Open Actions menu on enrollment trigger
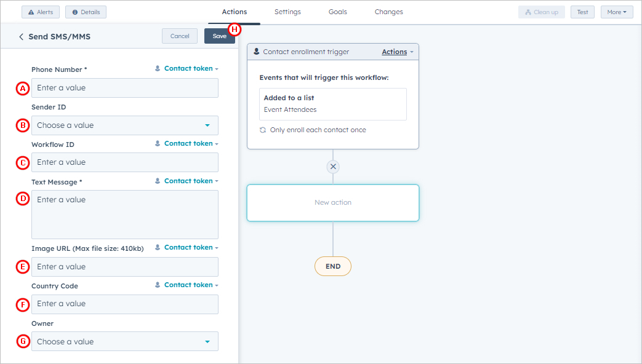This screenshot has height=364, width=642. pyautogui.click(x=398, y=52)
